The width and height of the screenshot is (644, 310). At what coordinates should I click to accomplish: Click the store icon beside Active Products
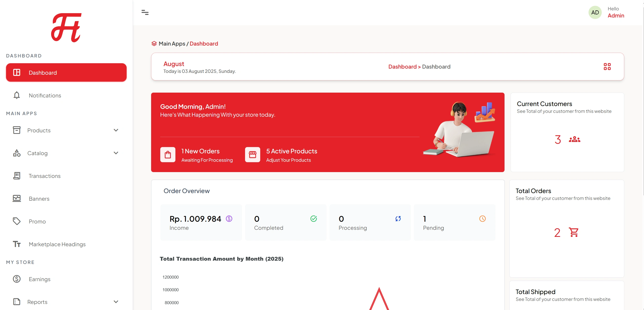(x=252, y=155)
